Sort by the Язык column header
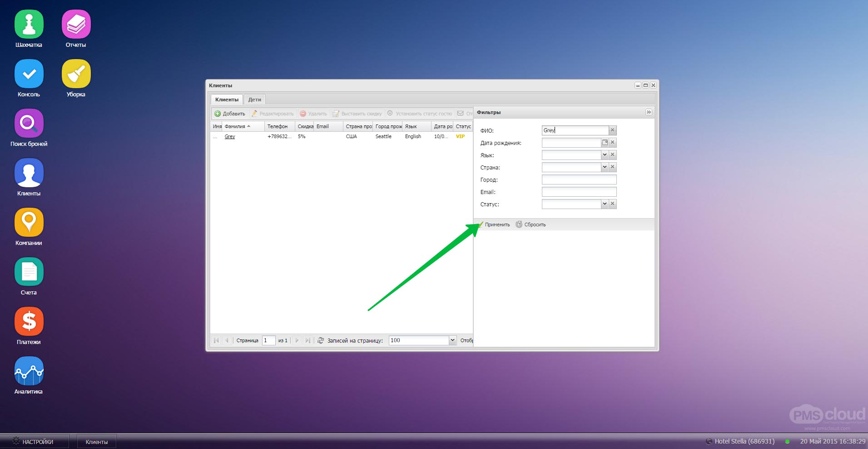 (417, 126)
